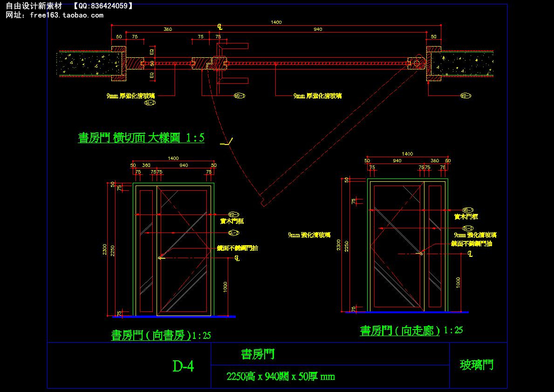Select the 360 dimension in the section detail

168,29
